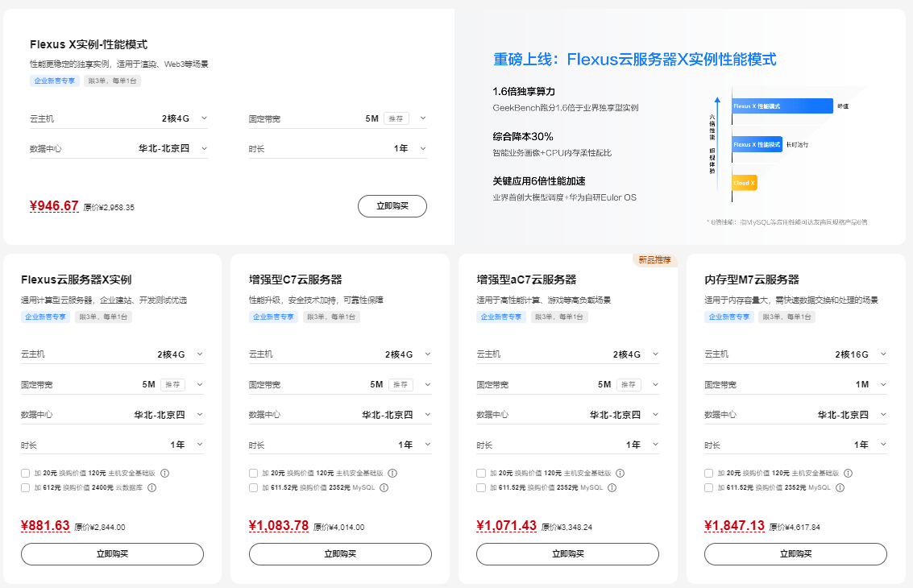913x588 pixels.
Task: Click 立即购买 for Flexus X实例-性能模式
Action: pyautogui.click(x=392, y=206)
